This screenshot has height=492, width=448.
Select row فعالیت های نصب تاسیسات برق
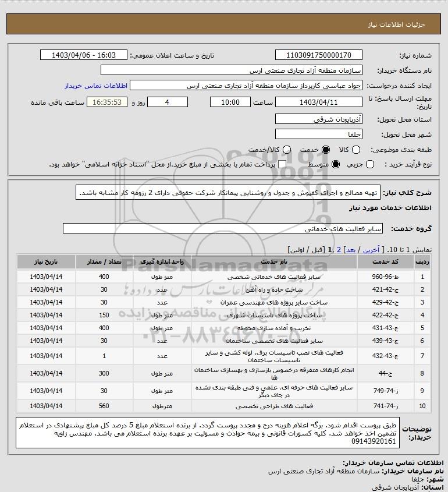pyautogui.click(x=224, y=356)
